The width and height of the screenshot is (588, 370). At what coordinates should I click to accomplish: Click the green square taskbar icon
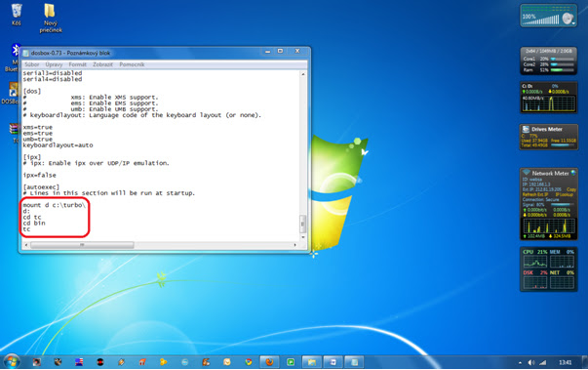291,362
